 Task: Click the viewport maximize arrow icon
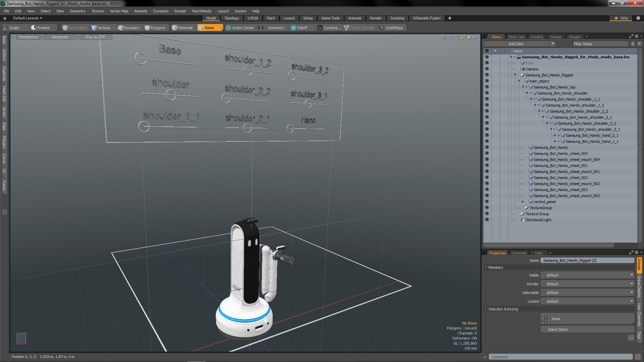[x=463, y=37]
